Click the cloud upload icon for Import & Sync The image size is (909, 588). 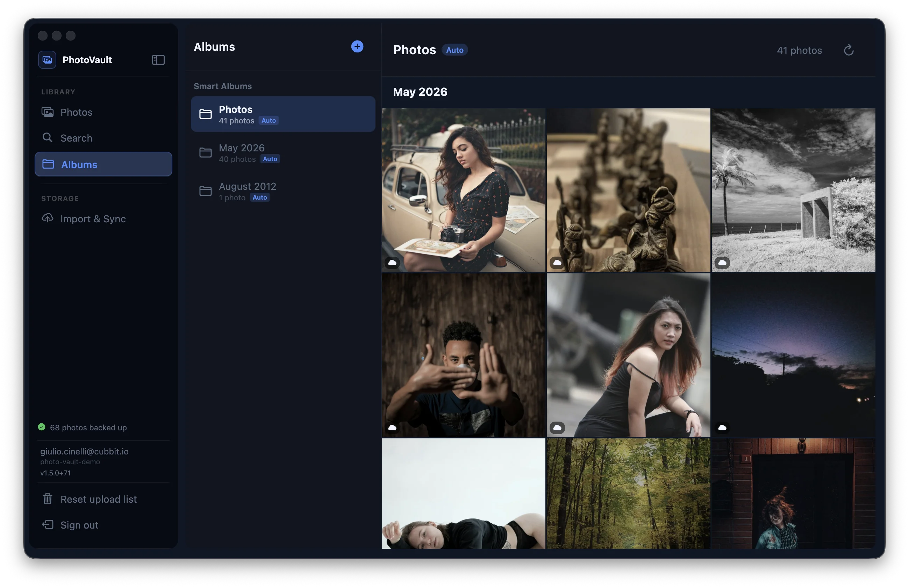pos(47,218)
